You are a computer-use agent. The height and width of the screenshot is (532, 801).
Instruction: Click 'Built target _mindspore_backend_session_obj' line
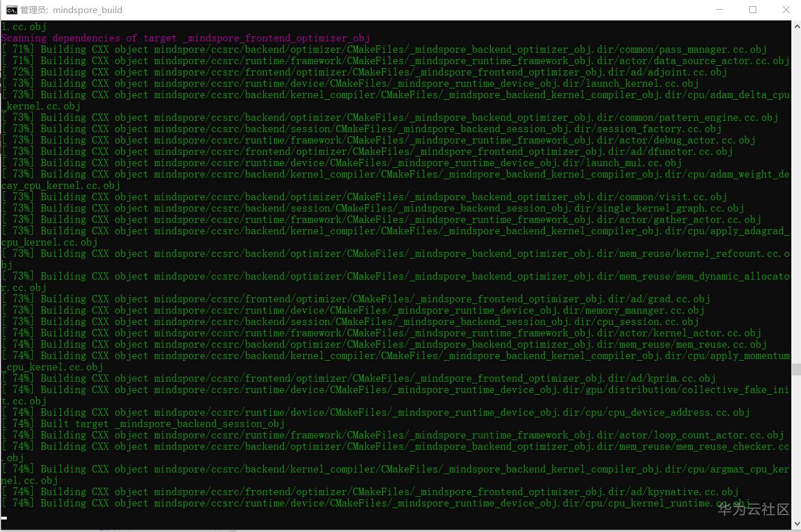pos(143,424)
